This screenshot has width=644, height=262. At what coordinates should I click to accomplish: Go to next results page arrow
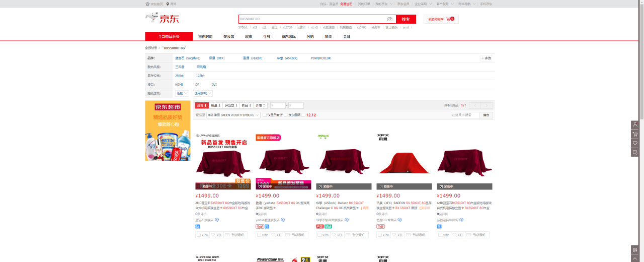[x=487, y=105]
